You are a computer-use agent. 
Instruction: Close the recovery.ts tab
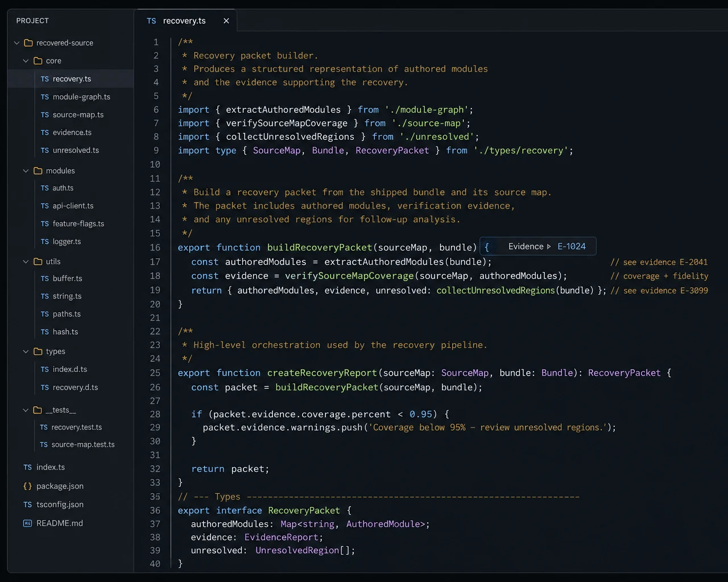pyautogui.click(x=226, y=21)
